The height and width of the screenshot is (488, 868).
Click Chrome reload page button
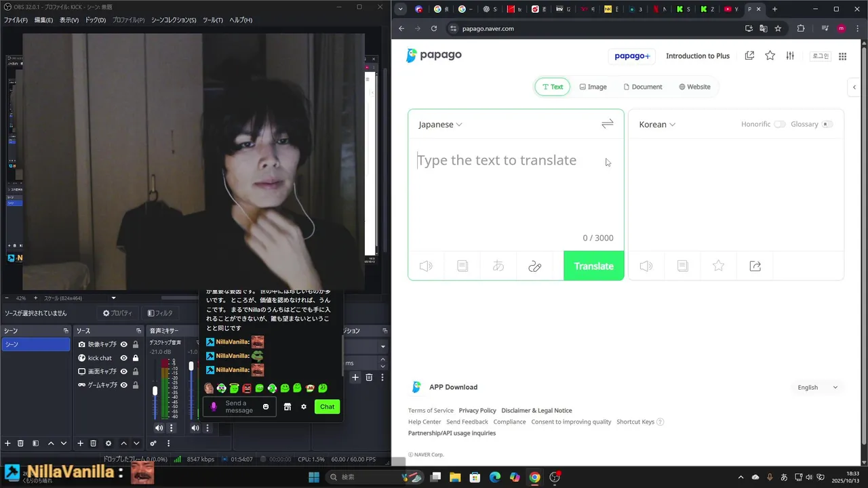[x=434, y=28]
